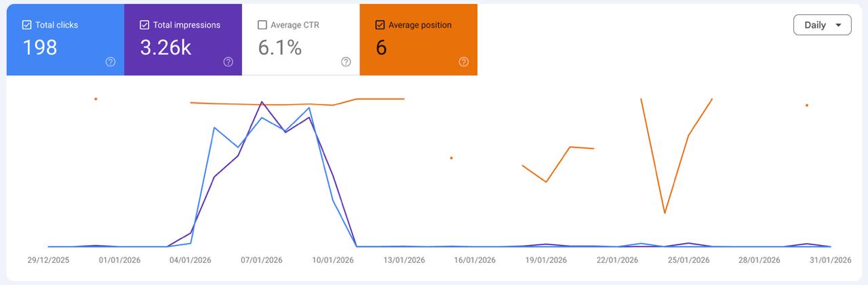
Task: Click the average position value 6
Action: point(381,47)
